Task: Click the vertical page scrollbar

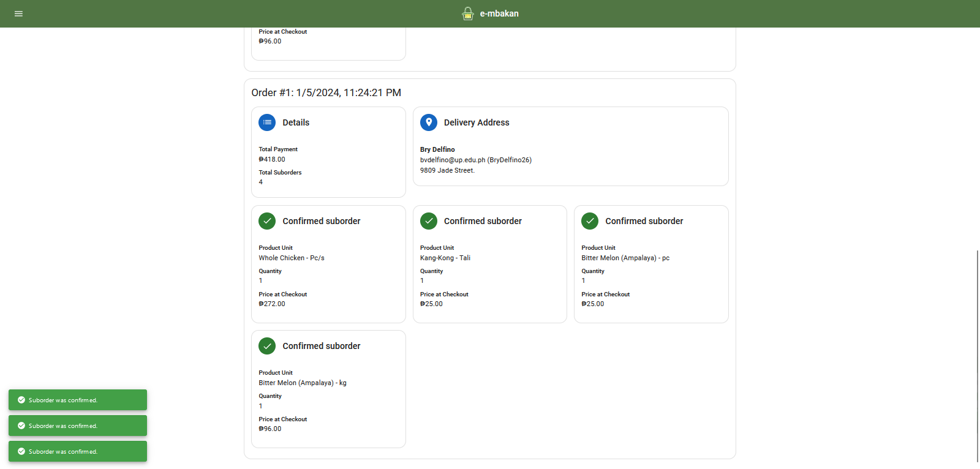Action: [x=977, y=355]
